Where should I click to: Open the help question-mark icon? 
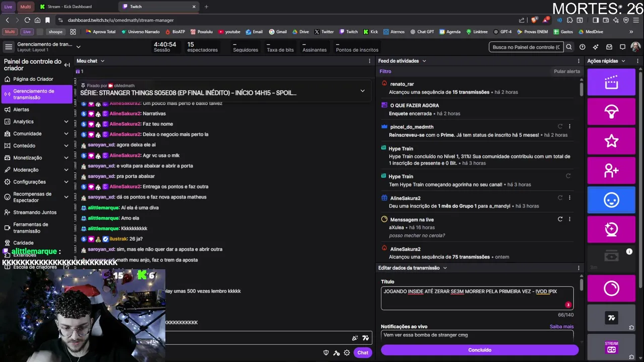point(582,47)
